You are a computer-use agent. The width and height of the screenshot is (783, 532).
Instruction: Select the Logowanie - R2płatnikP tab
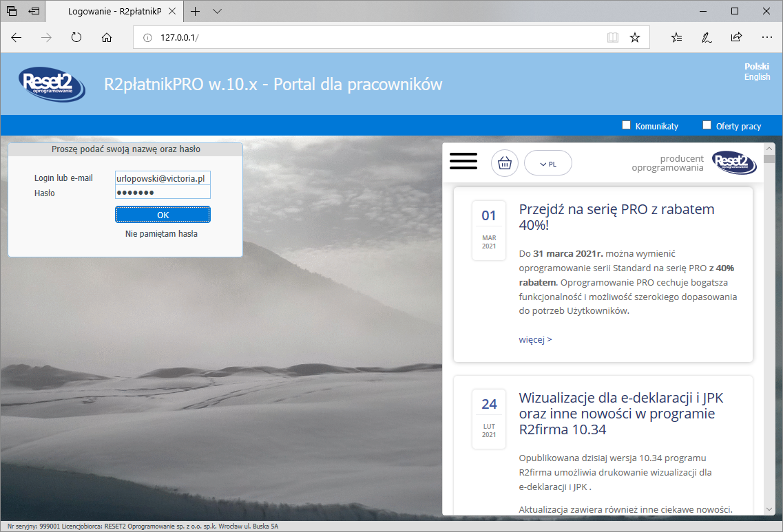click(115, 11)
